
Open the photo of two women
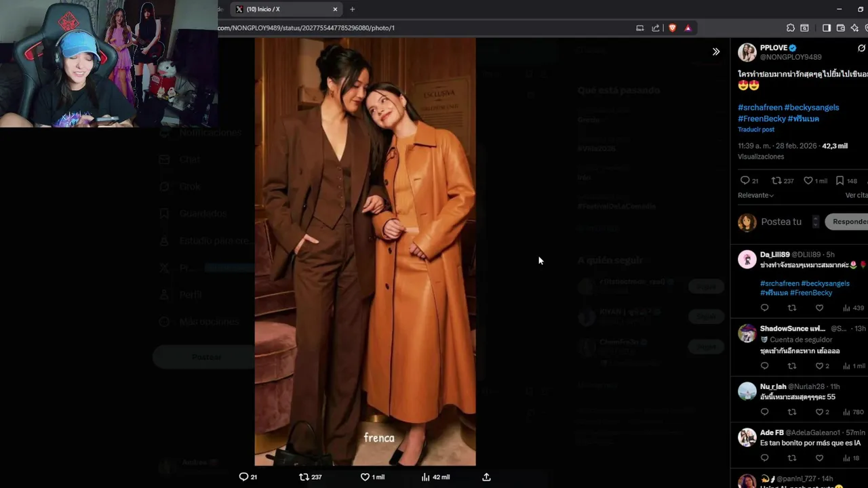point(365,251)
